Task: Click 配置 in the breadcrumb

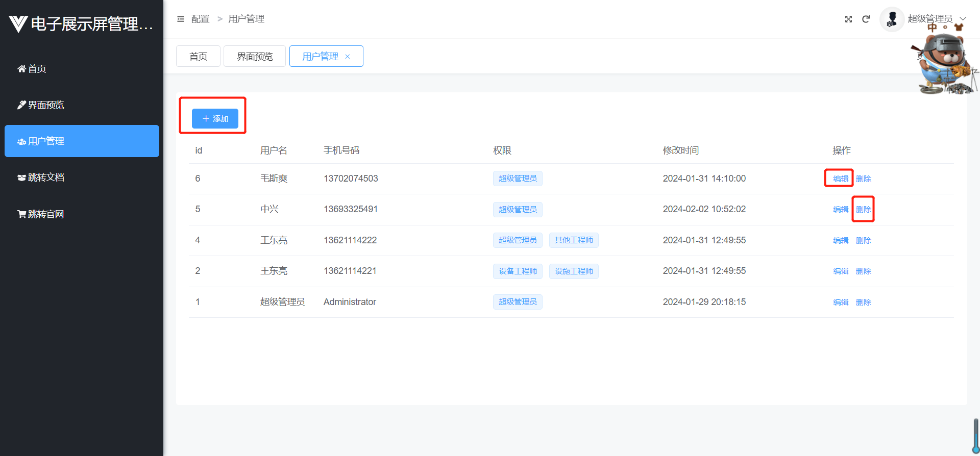Action: (x=200, y=19)
